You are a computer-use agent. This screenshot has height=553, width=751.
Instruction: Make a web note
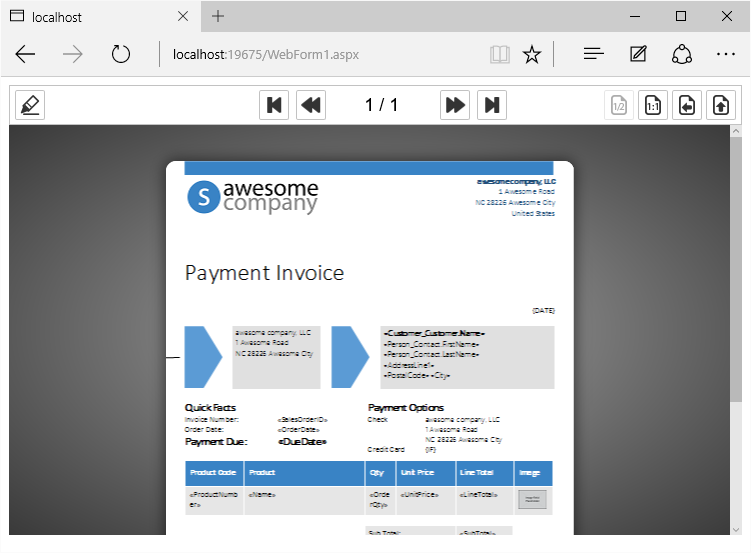pyautogui.click(x=638, y=54)
